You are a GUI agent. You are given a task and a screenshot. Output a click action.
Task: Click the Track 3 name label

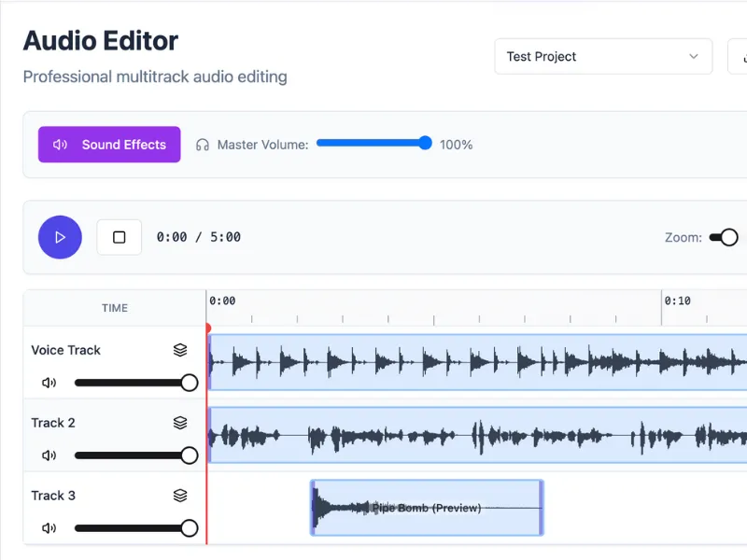[x=53, y=496]
